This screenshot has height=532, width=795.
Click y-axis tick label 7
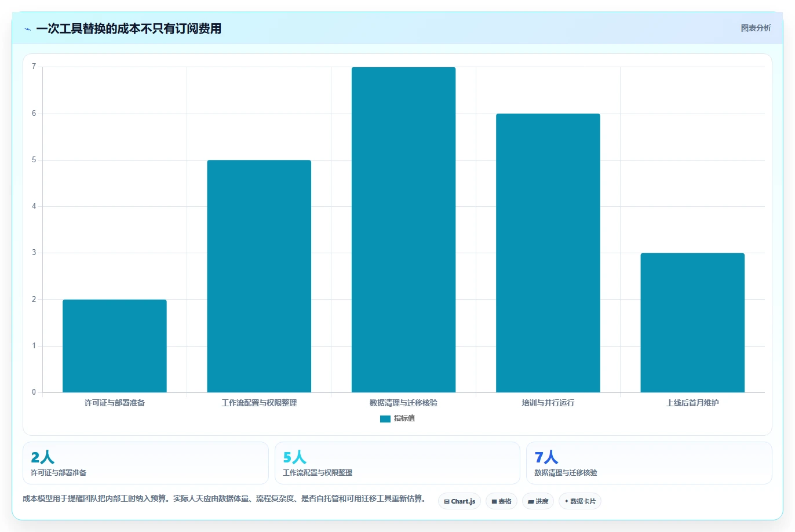pyautogui.click(x=34, y=67)
